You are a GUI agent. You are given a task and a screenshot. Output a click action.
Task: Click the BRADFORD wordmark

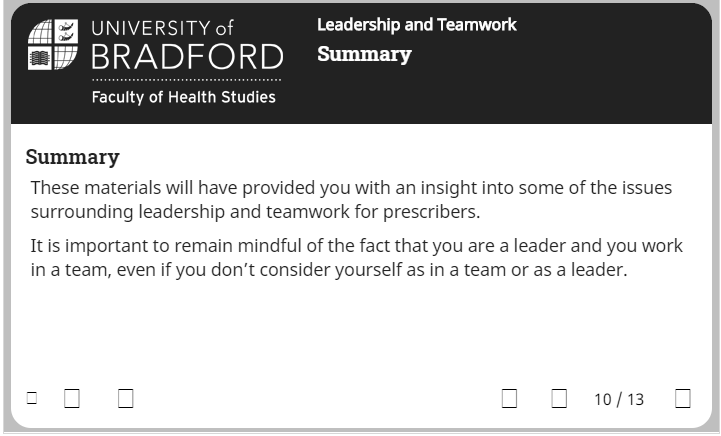187,57
